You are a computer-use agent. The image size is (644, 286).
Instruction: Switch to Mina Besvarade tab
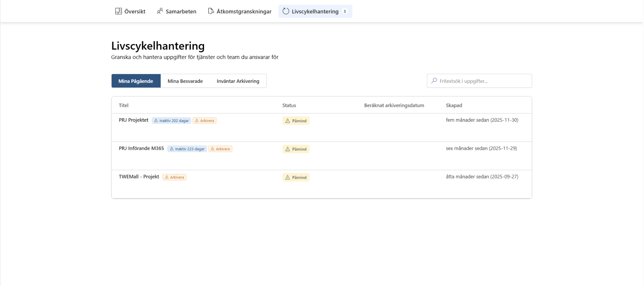(x=185, y=81)
